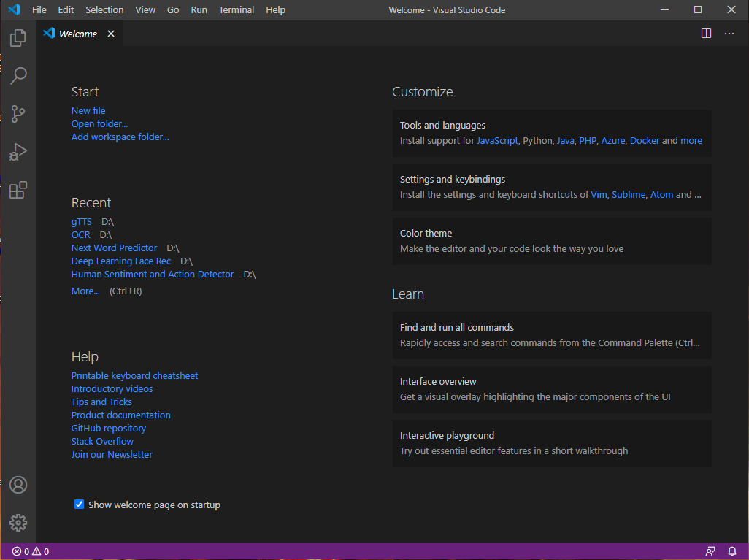This screenshot has width=749, height=560.
Task: Open the notifications bell in status bar
Action: click(x=731, y=551)
